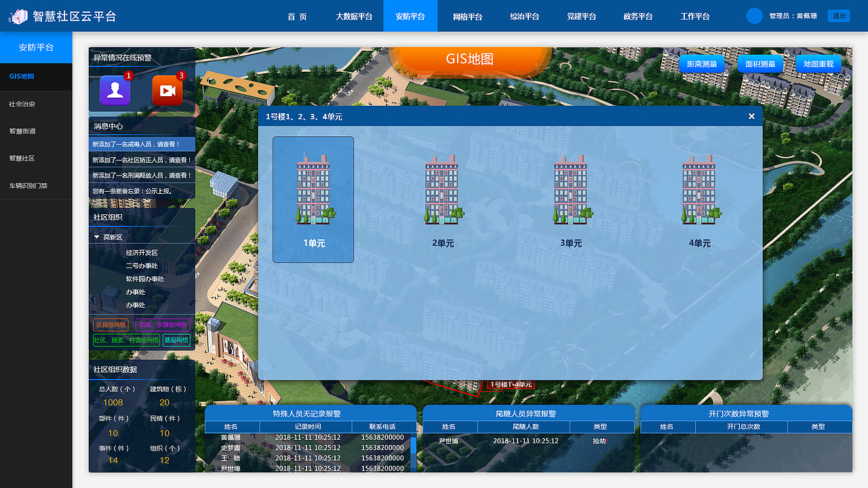Click the 特殊人员无记录报警 panel title

[x=307, y=413]
